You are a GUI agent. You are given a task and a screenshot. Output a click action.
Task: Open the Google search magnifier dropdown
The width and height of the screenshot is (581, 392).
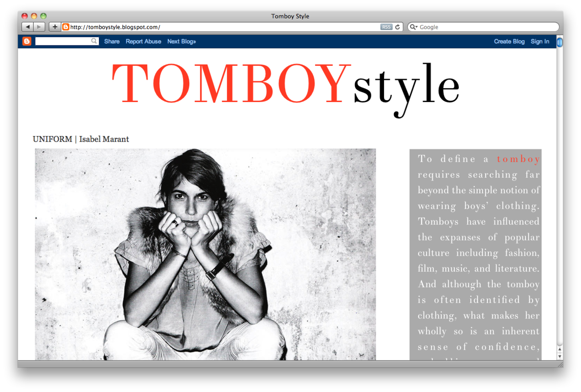(x=414, y=27)
